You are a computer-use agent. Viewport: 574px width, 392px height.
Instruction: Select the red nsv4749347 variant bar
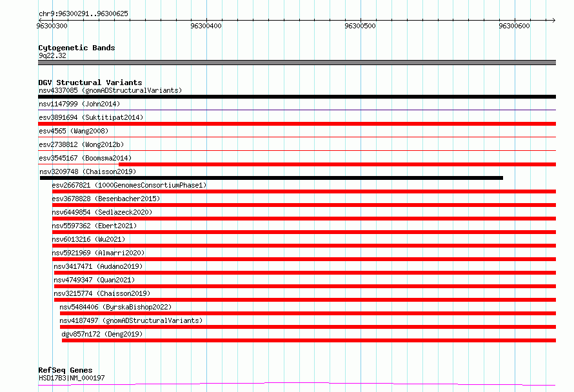(305, 286)
